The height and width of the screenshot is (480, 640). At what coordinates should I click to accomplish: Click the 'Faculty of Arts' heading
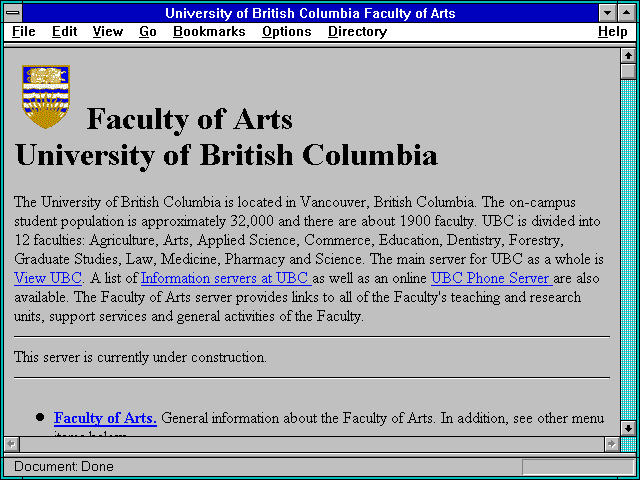189,119
